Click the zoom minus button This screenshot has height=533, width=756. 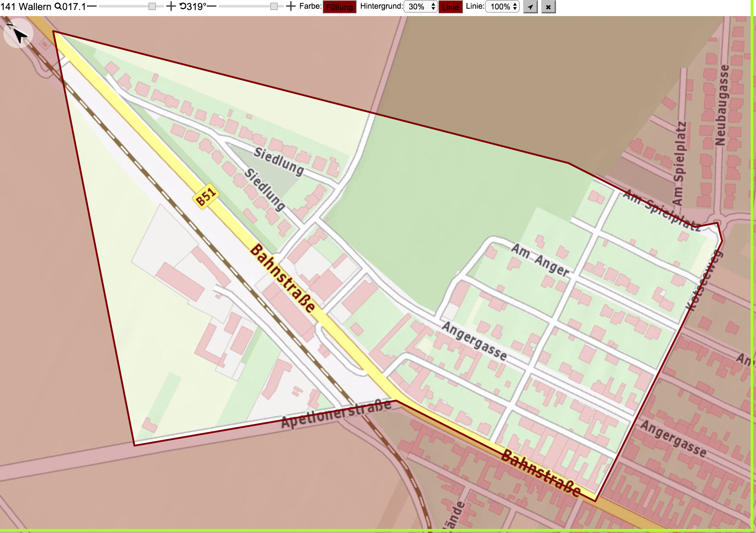point(92,6)
